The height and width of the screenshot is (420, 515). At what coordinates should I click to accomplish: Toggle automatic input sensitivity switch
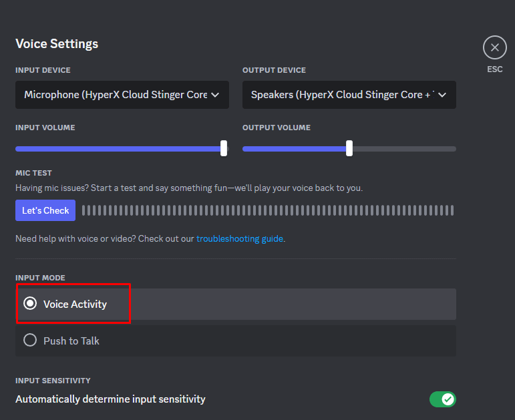click(442, 399)
